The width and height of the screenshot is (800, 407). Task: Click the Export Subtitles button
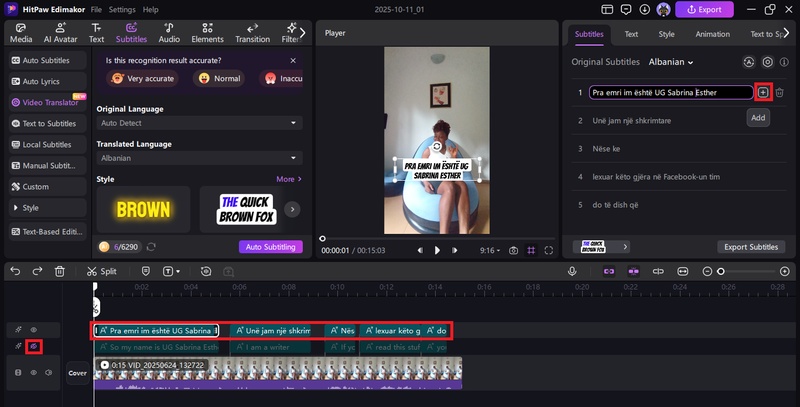tap(750, 247)
